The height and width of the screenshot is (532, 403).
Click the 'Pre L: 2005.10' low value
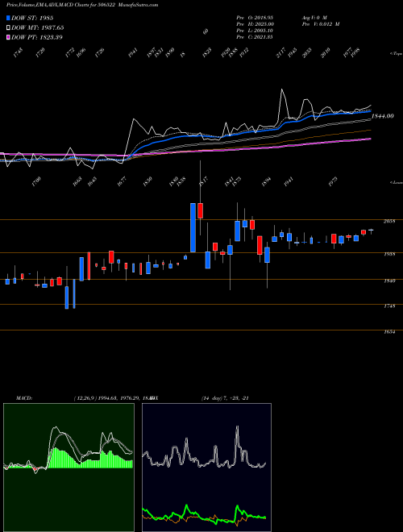[255, 31]
